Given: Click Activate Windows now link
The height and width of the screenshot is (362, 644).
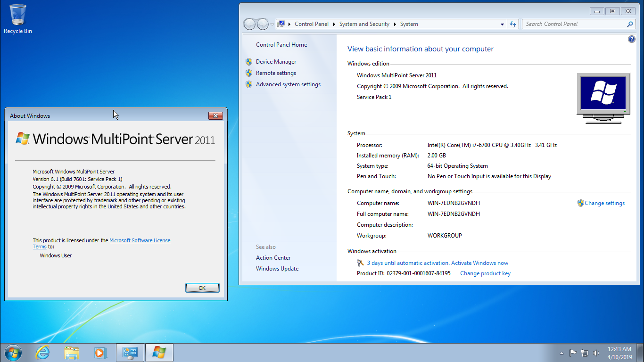Looking at the screenshot, I should click(479, 263).
